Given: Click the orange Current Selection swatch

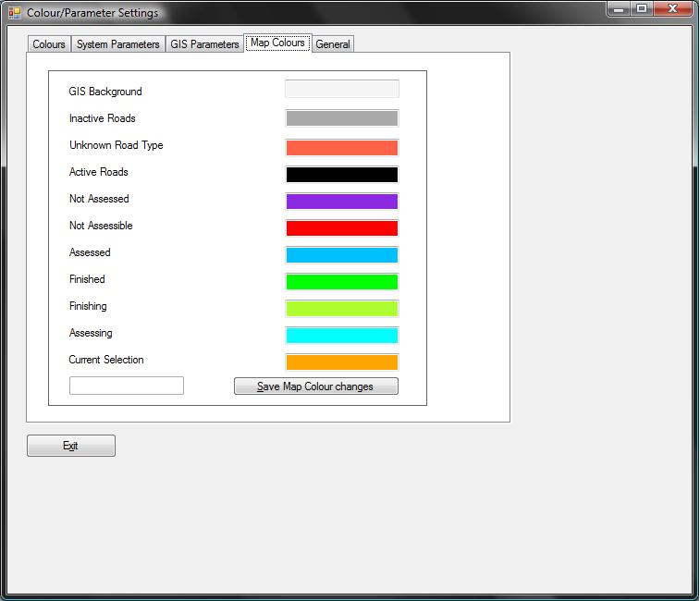Looking at the screenshot, I should pyautogui.click(x=341, y=362).
